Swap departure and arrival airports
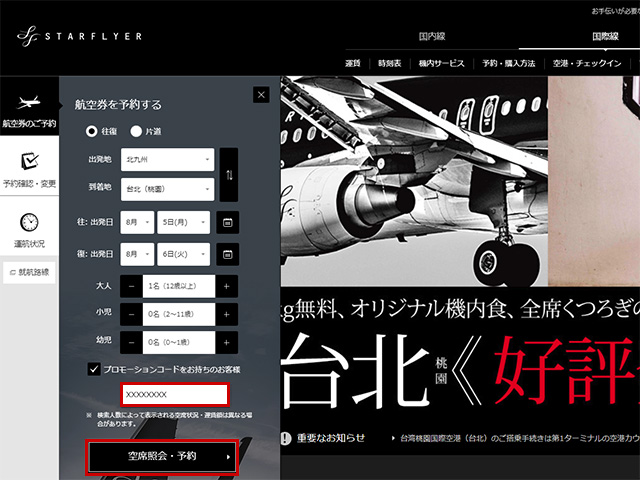Image resolution: width=640 pixels, height=480 pixels. pos(228,175)
